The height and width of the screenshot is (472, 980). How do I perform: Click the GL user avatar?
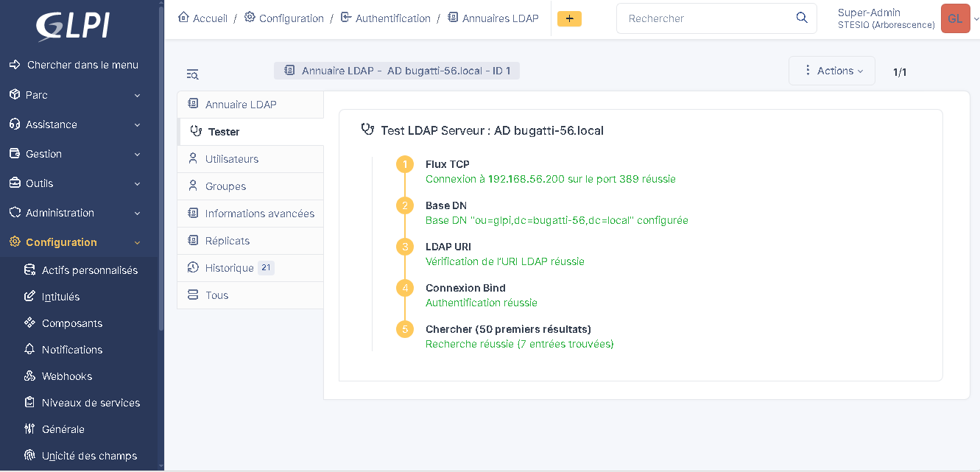(955, 18)
